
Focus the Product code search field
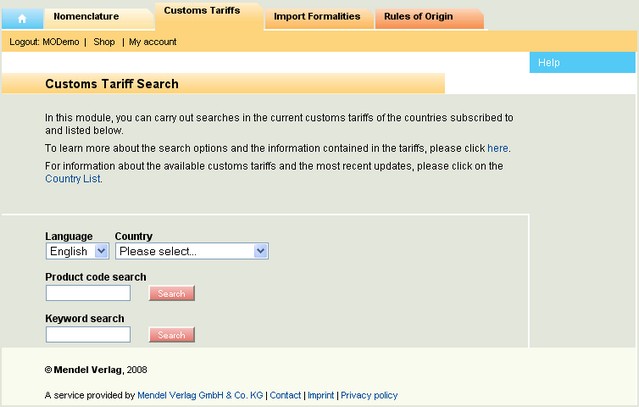(88, 293)
